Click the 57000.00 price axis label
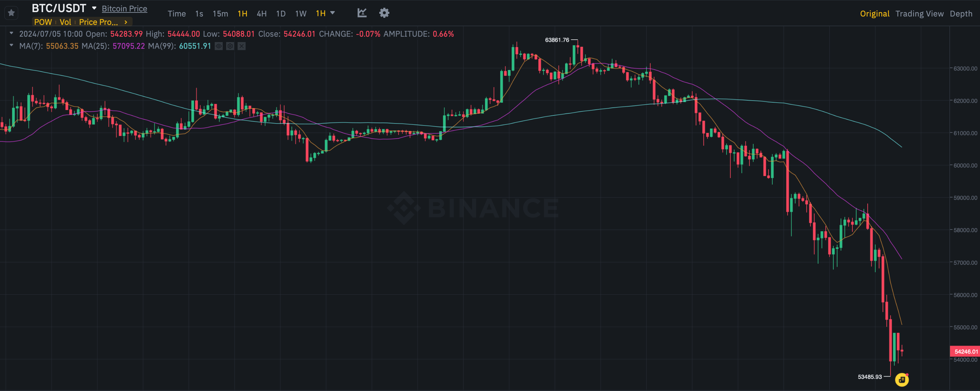 coord(965,262)
